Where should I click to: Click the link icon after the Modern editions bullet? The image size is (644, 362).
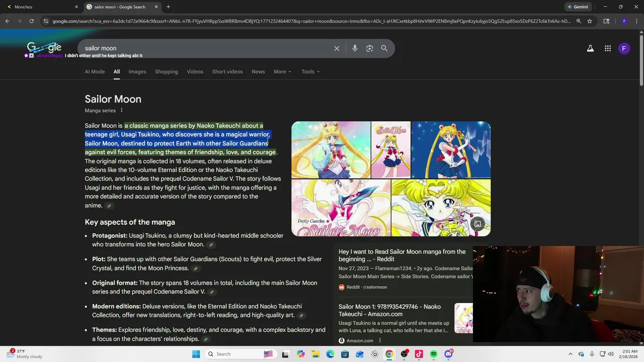(x=301, y=316)
